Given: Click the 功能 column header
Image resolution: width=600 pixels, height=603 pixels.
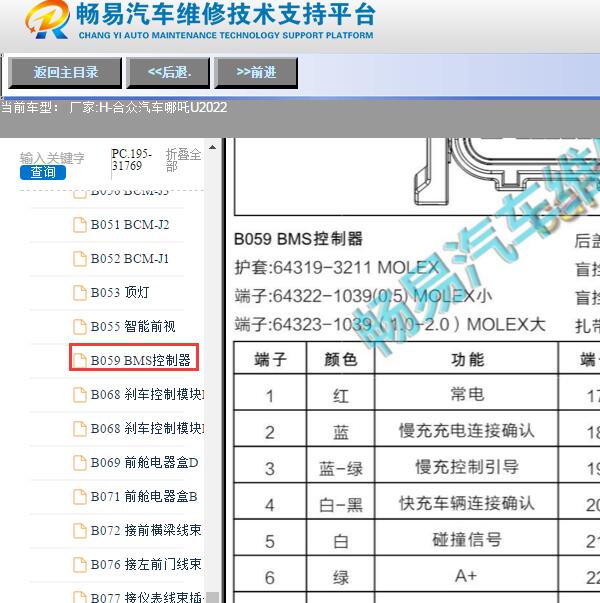Looking at the screenshot, I should click(467, 359).
